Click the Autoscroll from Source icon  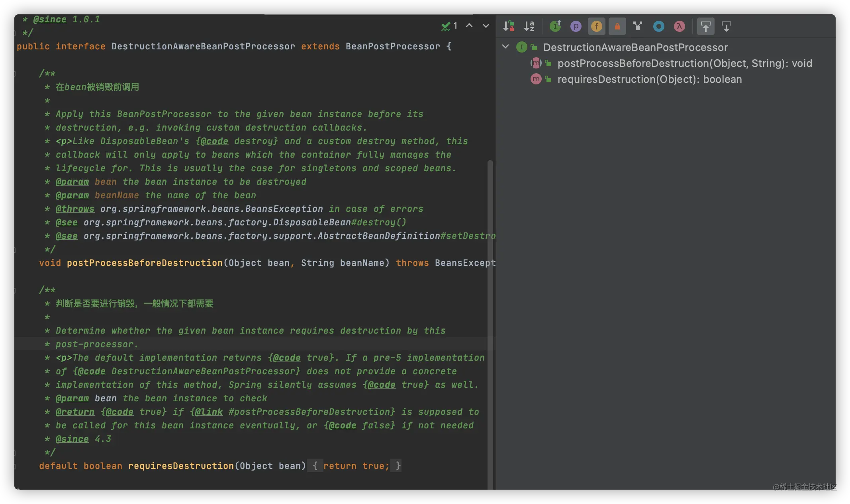pyautogui.click(x=726, y=26)
